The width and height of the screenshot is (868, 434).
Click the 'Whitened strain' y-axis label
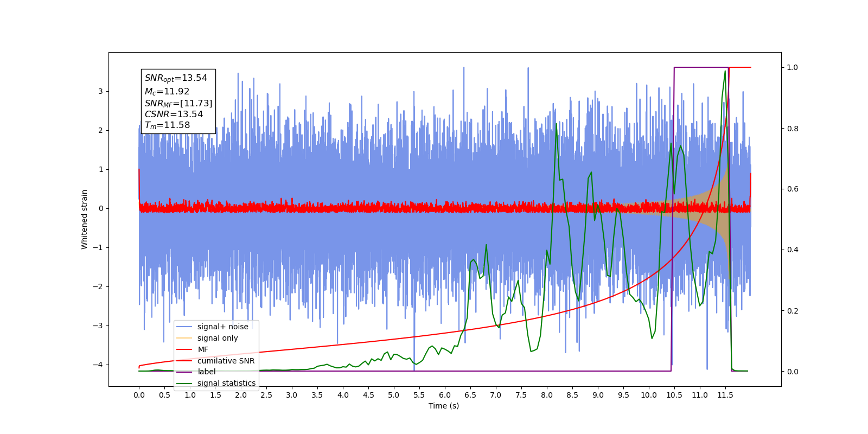[x=84, y=219]
